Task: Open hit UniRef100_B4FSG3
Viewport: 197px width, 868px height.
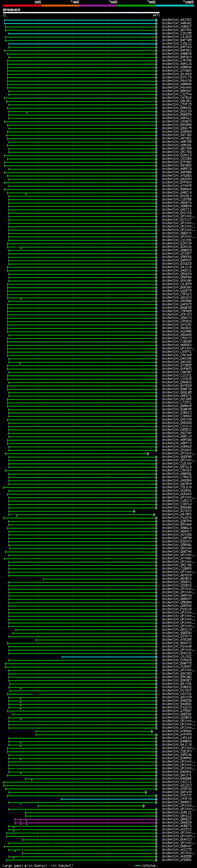Action: click(x=177, y=47)
